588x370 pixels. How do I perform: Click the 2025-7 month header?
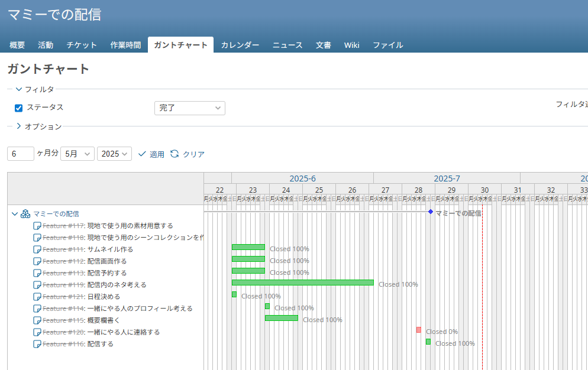(x=447, y=178)
